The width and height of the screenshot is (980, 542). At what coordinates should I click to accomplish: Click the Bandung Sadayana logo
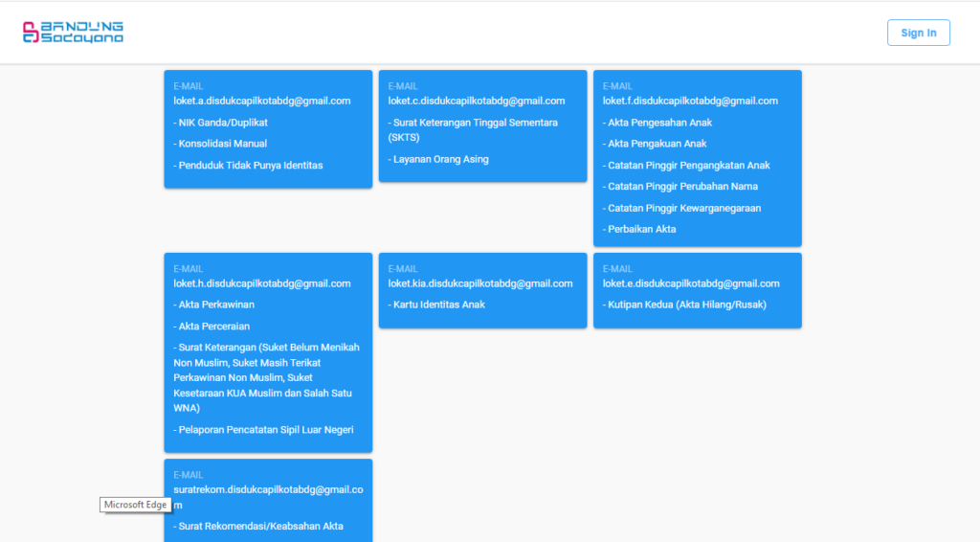[73, 32]
